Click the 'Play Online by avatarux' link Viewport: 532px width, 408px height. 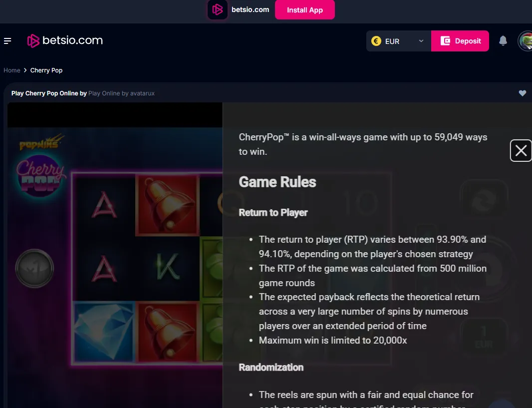point(121,93)
